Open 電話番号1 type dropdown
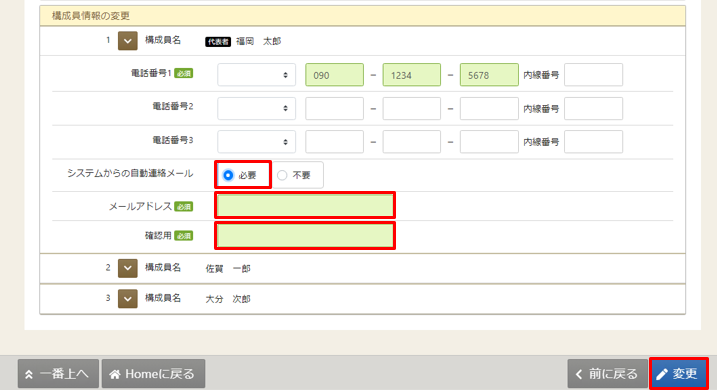This screenshot has height=390, width=719. tap(256, 75)
